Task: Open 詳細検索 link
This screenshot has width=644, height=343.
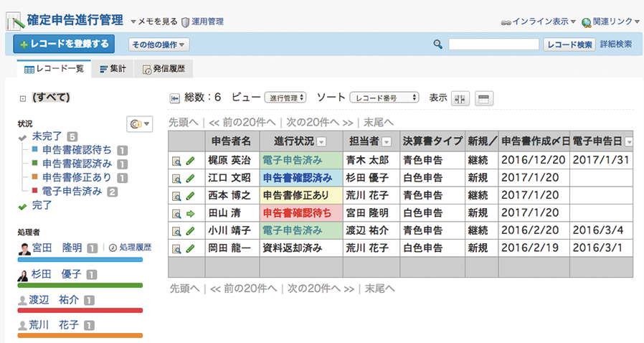Action: [x=615, y=44]
